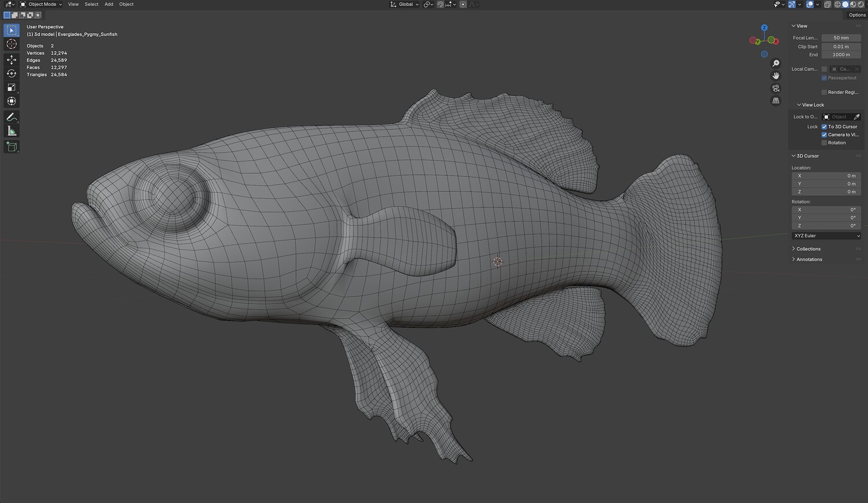Click the clip End 1000 m field
The width and height of the screenshot is (868, 503).
(841, 55)
